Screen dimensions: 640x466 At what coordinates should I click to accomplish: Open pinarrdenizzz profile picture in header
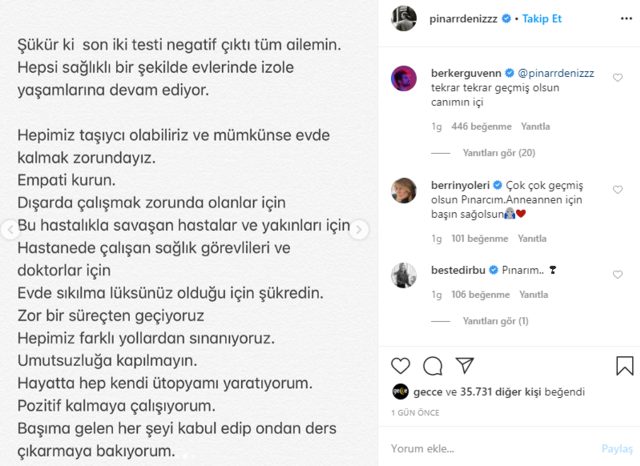click(x=403, y=17)
